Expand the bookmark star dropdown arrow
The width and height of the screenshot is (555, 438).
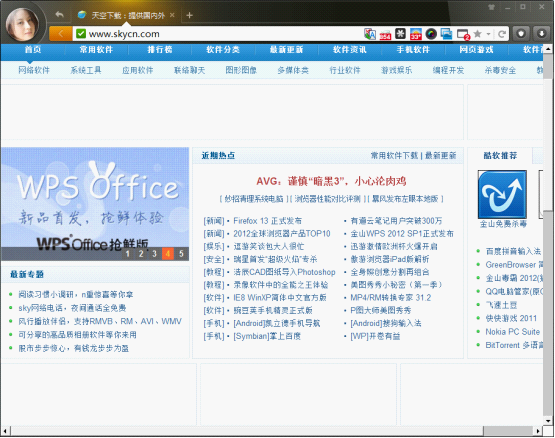488,34
